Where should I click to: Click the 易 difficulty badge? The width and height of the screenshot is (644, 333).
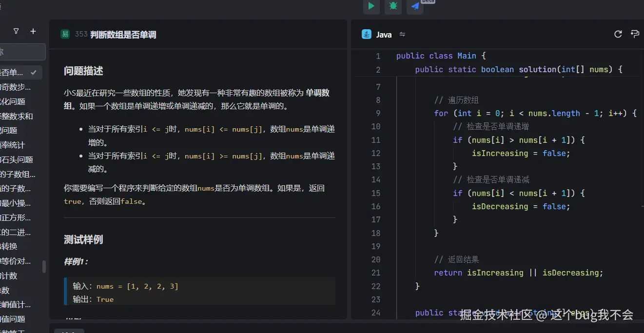pyautogui.click(x=65, y=35)
